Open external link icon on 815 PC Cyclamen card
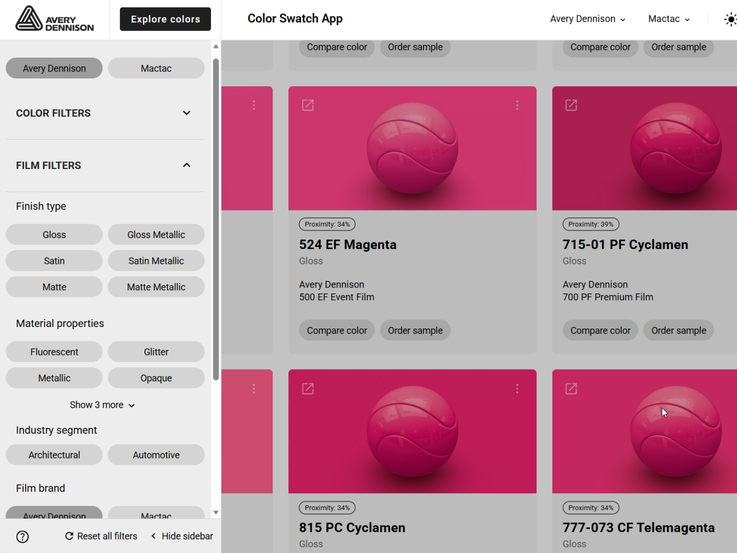 coord(308,389)
